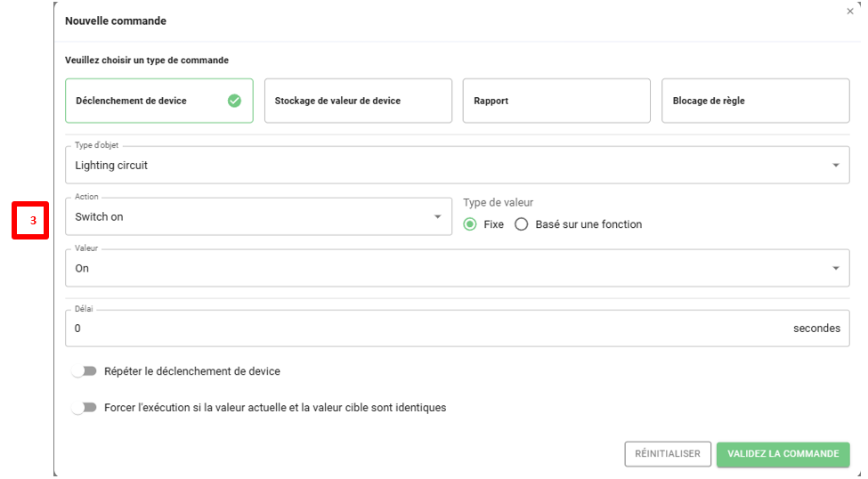Choose the Basé sur une fonction radio
868x479 pixels.
click(x=522, y=224)
